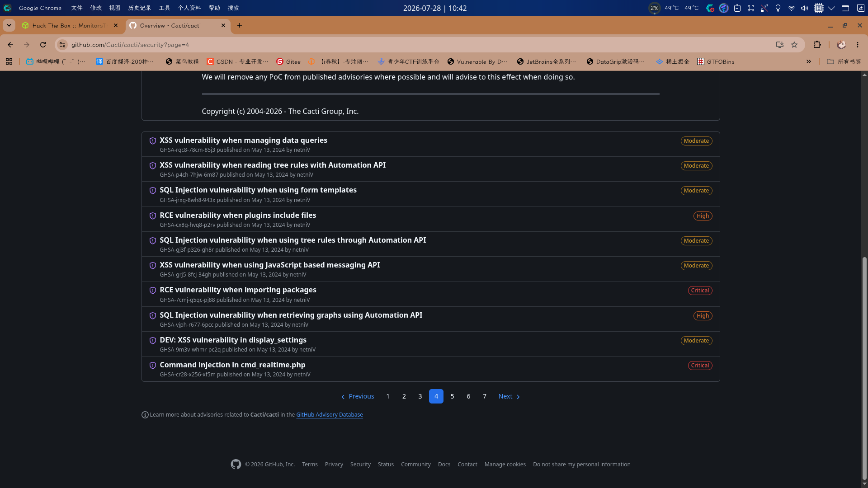Open install-app icon in address bar
The width and height of the screenshot is (868, 488).
click(x=779, y=45)
